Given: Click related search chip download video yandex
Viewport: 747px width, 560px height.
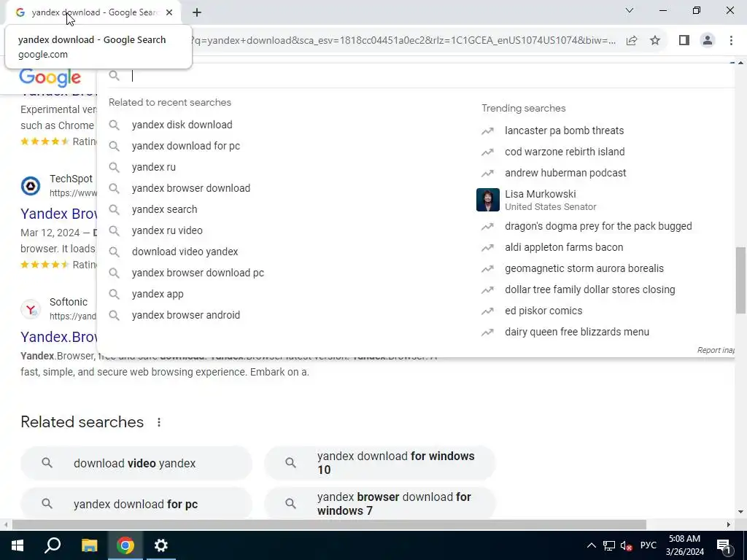Looking at the screenshot, I should (x=136, y=463).
